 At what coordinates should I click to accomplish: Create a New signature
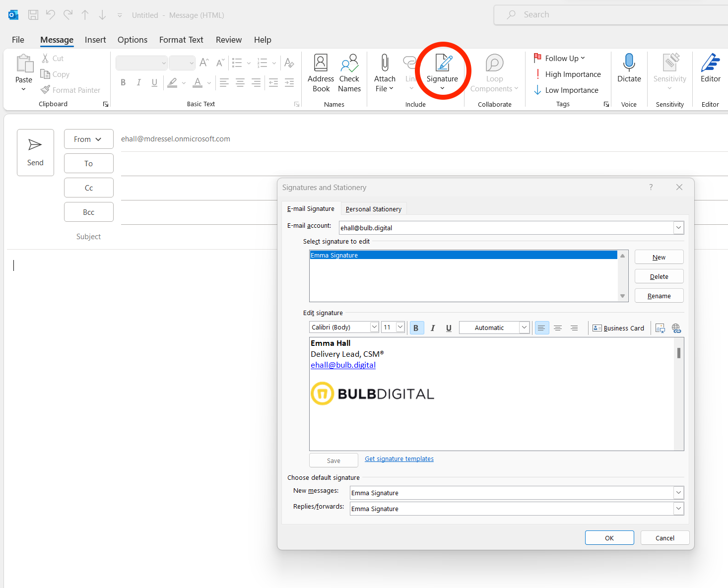pos(659,257)
